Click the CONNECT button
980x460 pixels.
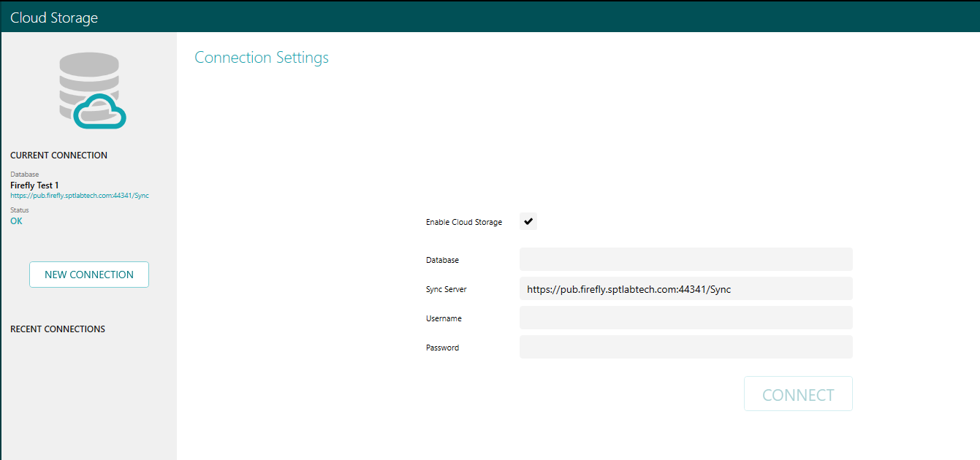[x=798, y=394]
